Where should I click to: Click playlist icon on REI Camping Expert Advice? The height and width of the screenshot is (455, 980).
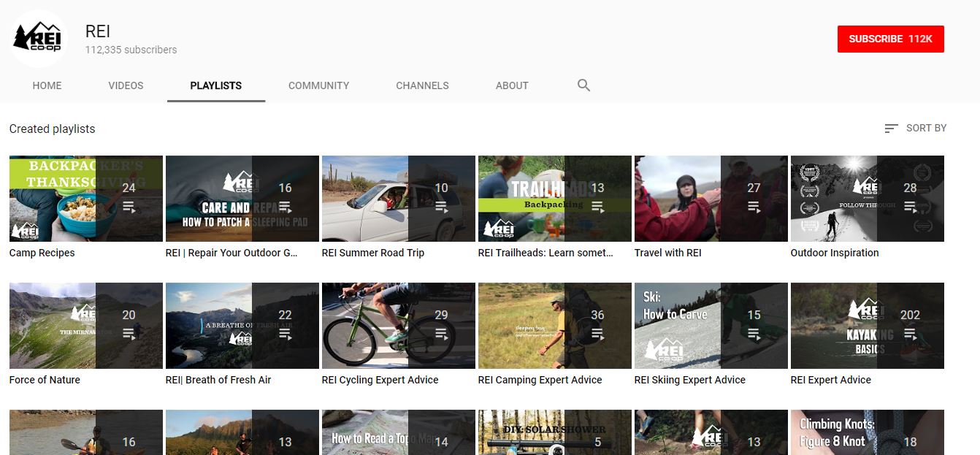(x=597, y=334)
